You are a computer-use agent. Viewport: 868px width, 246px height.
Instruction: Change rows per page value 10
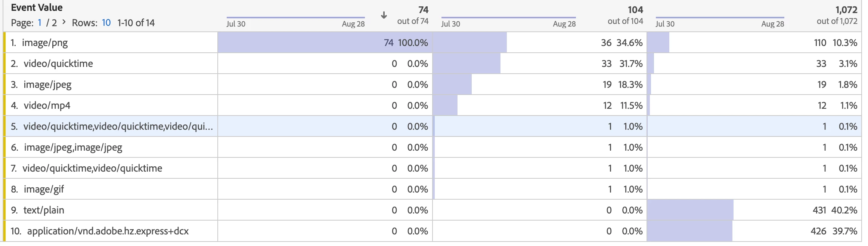point(106,23)
